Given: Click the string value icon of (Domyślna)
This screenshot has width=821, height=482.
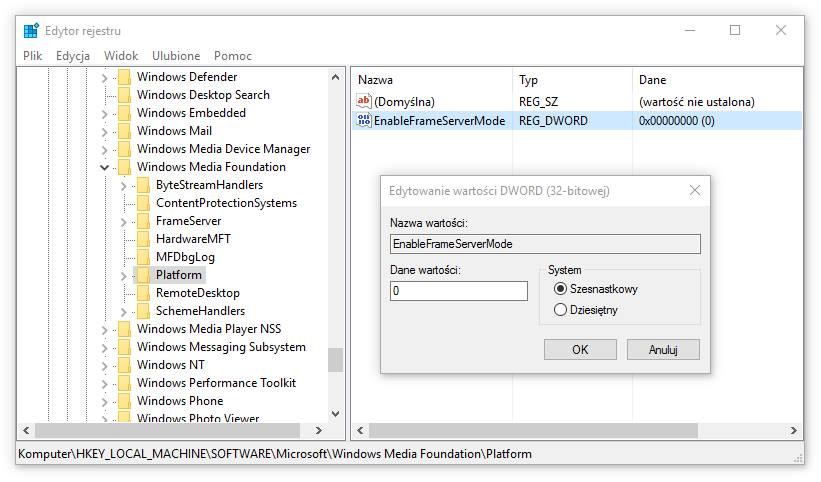Looking at the screenshot, I should pyautogui.click(x=363, y=100).
